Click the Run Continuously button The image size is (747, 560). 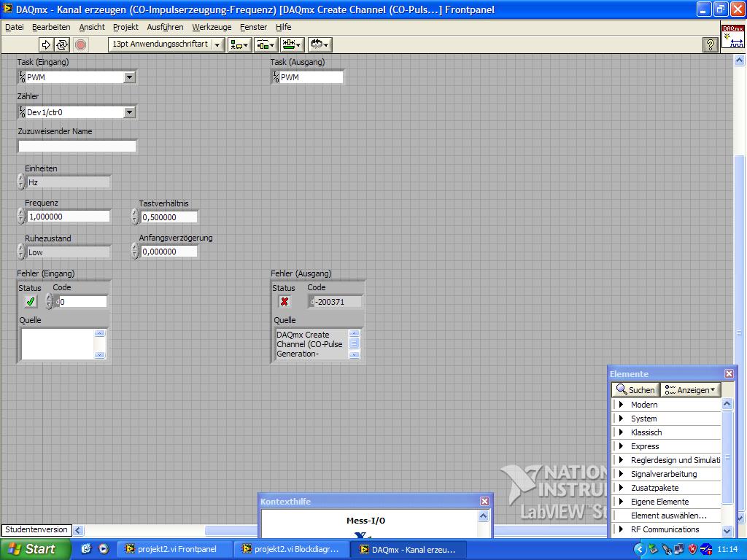pos(63,44)
